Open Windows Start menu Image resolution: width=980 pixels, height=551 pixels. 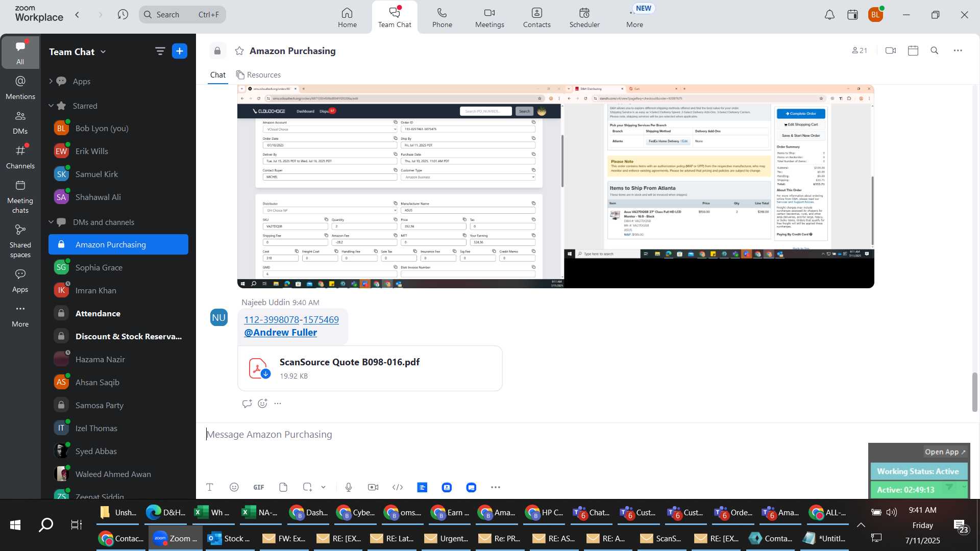15,525
